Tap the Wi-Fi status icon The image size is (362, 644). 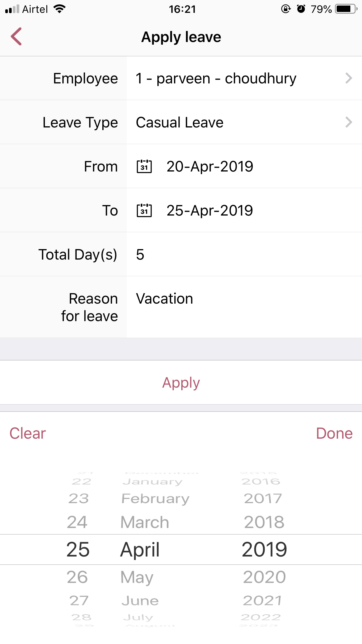59,9
